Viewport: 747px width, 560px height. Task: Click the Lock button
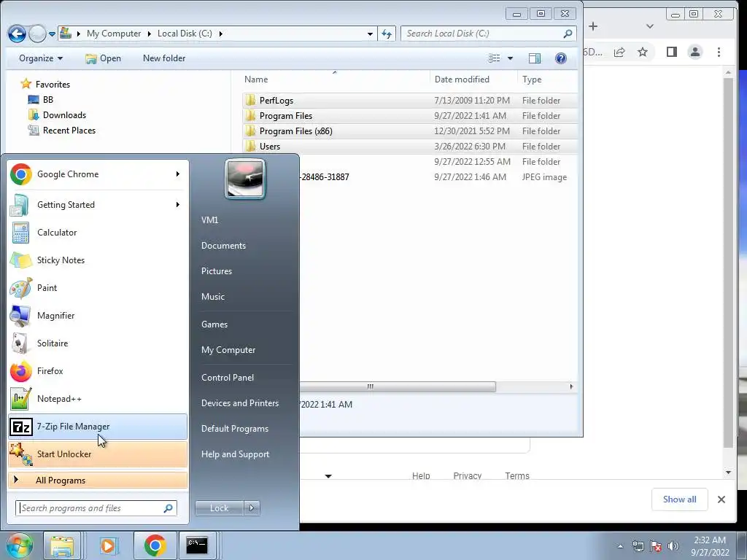pos(219,508)
